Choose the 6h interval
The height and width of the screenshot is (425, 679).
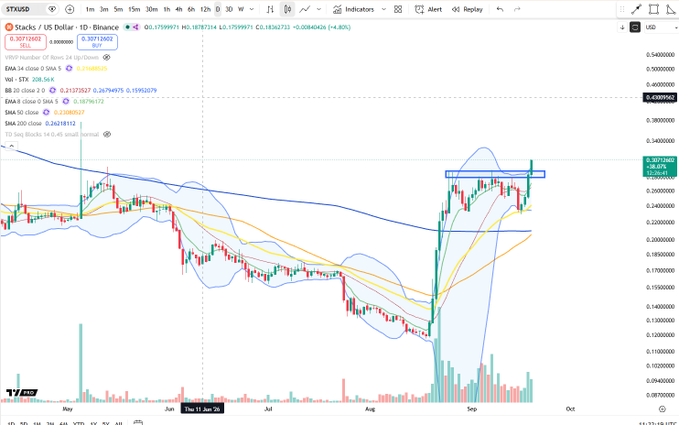191,9
